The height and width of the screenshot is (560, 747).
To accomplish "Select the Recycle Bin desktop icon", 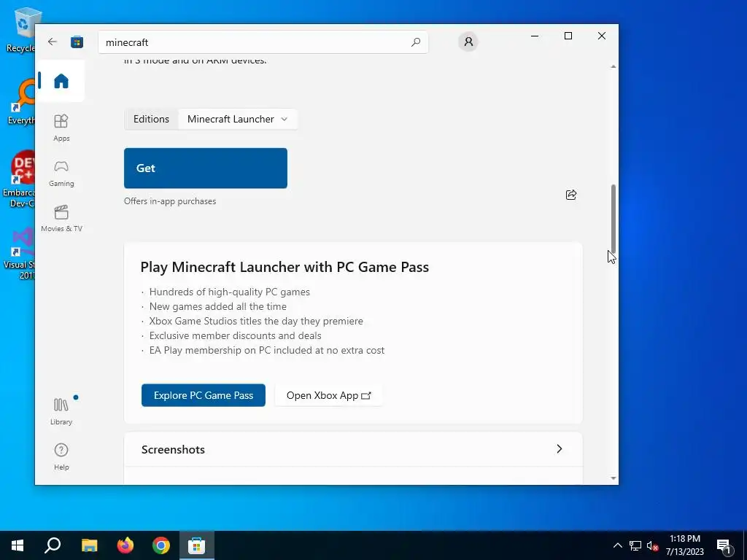I will click(x=20, y=30).
